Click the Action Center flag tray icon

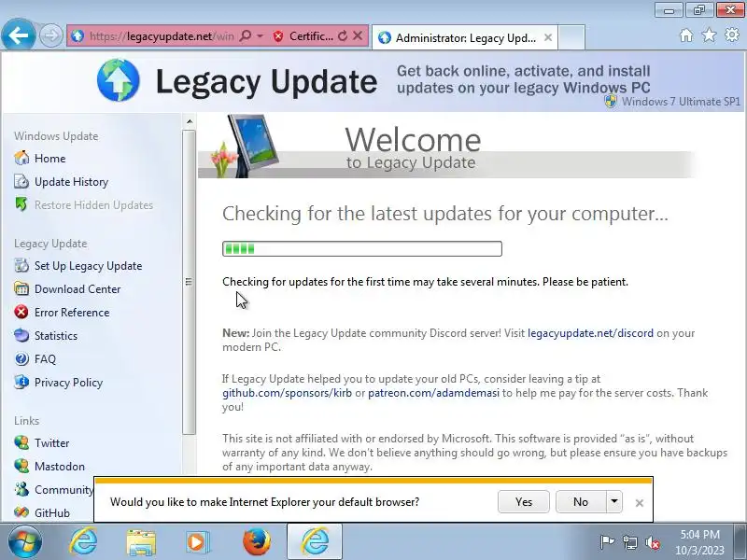(607, 542)
